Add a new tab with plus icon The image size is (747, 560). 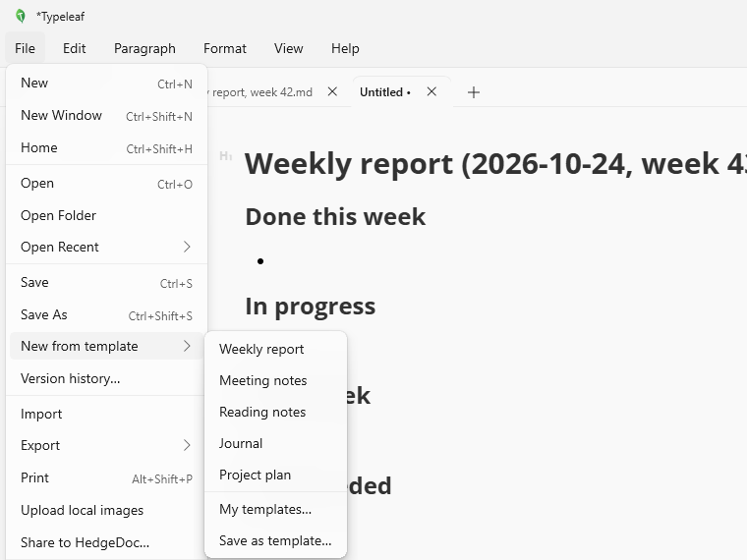pos(474,92)
